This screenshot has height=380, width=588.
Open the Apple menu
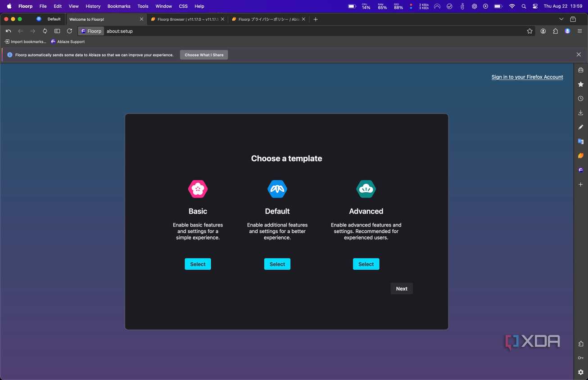click(x=9, y=6)
